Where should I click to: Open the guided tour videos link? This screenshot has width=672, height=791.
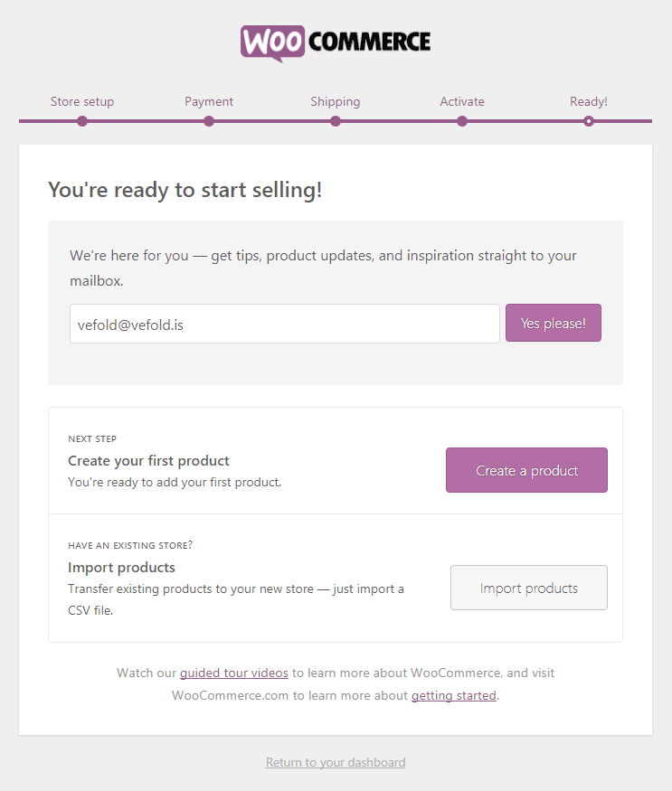(x=234, y=673)
